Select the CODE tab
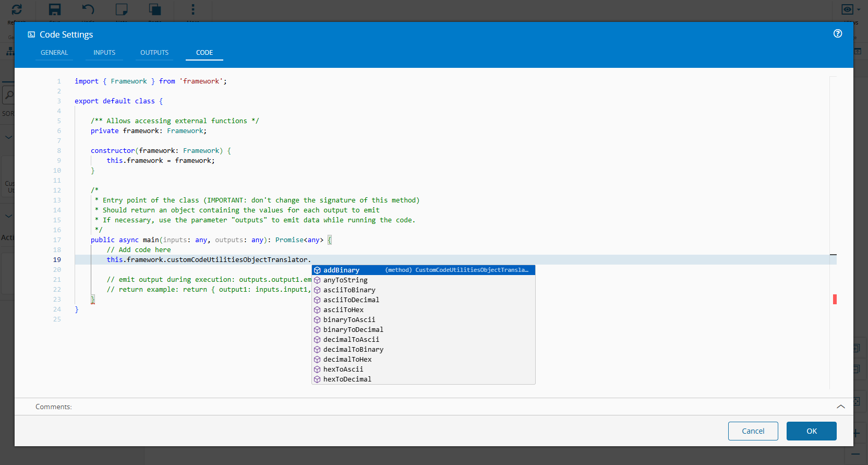The height and width of the screenshot is (465, 868). pyautogui.click(x=204, y=53)
